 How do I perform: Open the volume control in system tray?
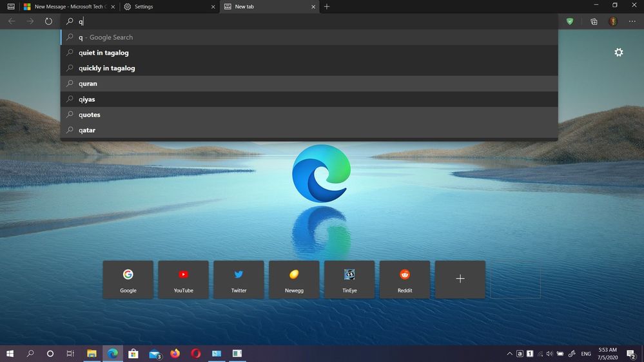(549, 354)
